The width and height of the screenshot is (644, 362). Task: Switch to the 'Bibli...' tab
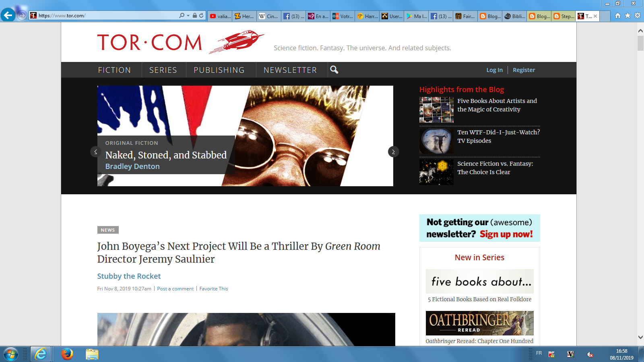514,16
